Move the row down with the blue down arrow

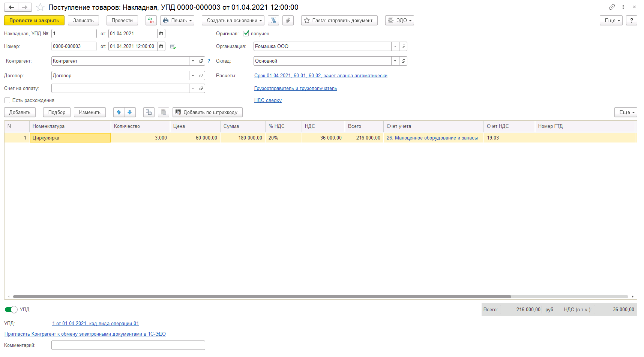[130, 112]
